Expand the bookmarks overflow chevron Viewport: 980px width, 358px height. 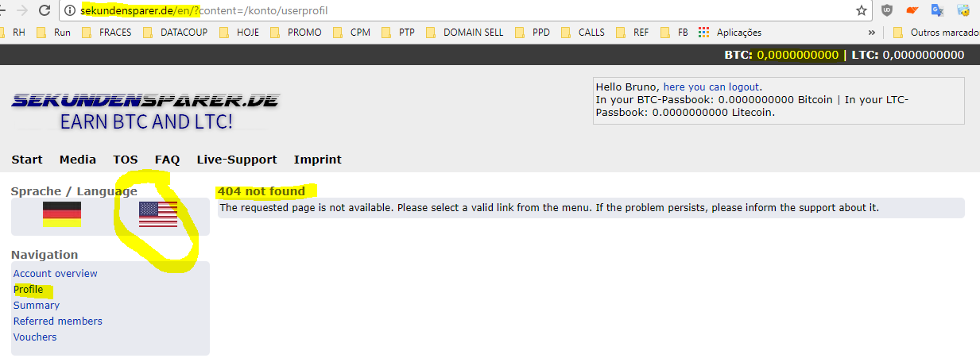872,33
